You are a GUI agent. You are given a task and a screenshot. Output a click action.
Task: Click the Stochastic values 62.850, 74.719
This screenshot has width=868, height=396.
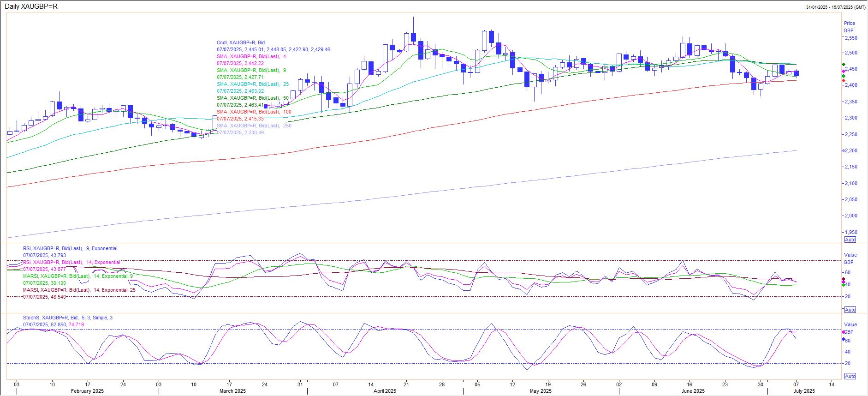[67, 324]
